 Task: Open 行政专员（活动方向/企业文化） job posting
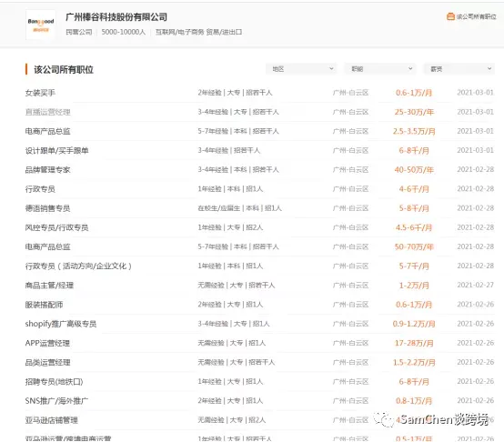(x=78, y=266)
